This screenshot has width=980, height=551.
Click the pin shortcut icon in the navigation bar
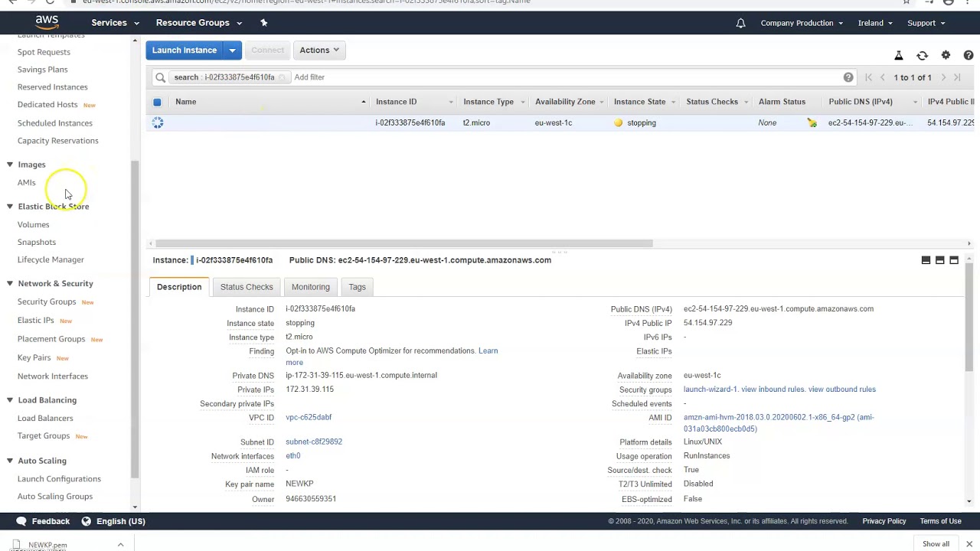[263, 23]
